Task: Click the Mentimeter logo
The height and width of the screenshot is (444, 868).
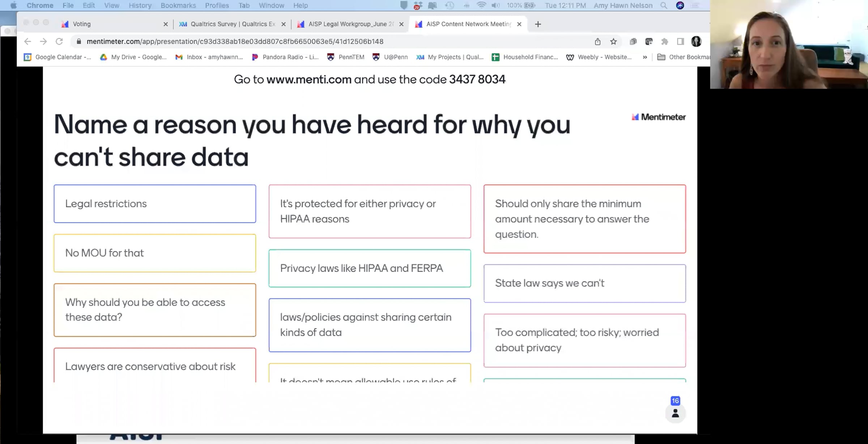Action: click(659, 117)
